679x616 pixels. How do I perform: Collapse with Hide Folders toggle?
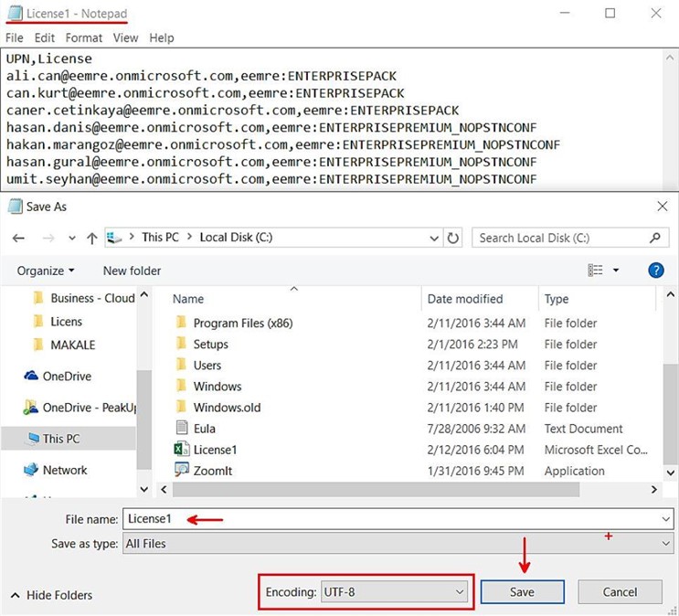(51, 595)
